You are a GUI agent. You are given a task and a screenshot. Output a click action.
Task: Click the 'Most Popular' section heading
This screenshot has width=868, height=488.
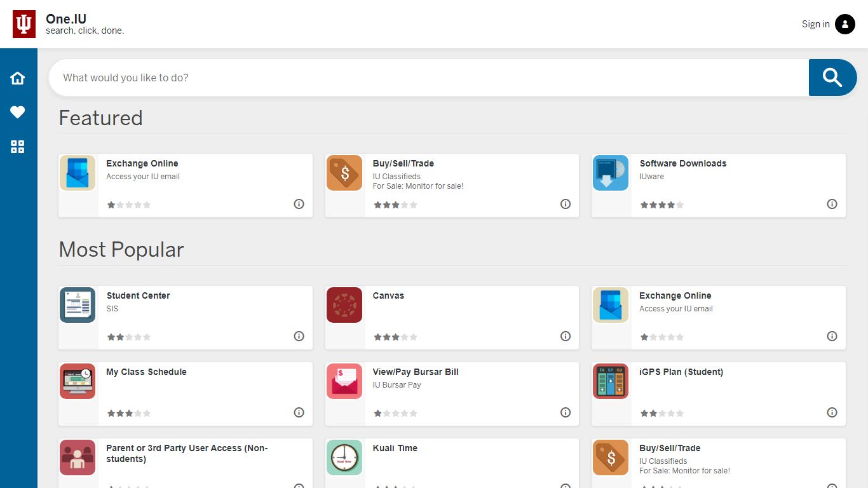pyautogui.click(x=121, y=250)
